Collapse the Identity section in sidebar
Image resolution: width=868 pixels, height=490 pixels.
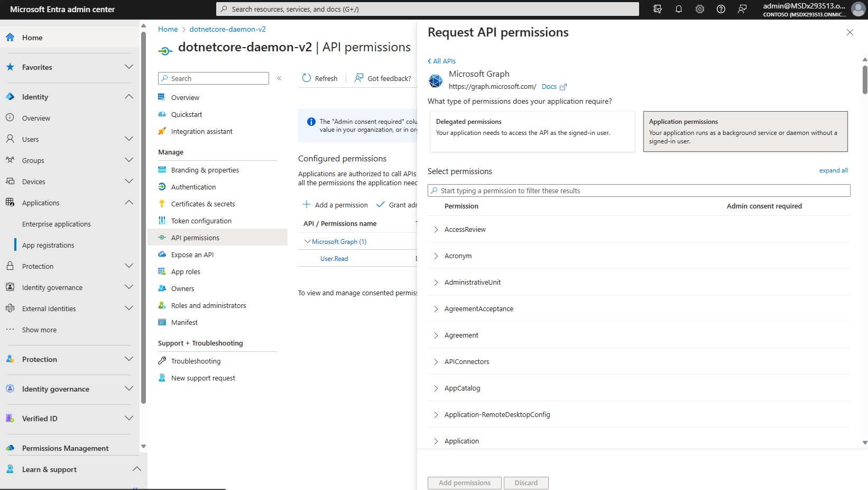pyautogui.click(x=129, y=97)
